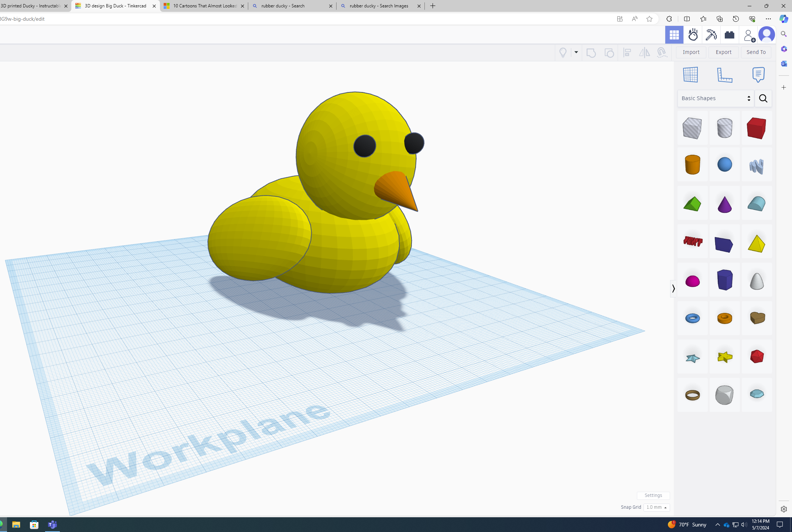Open the 3D printed Ducky Instructables tab
Image resolution: width=792 pixels, height=532 pixels.
(x=31, y=6)
